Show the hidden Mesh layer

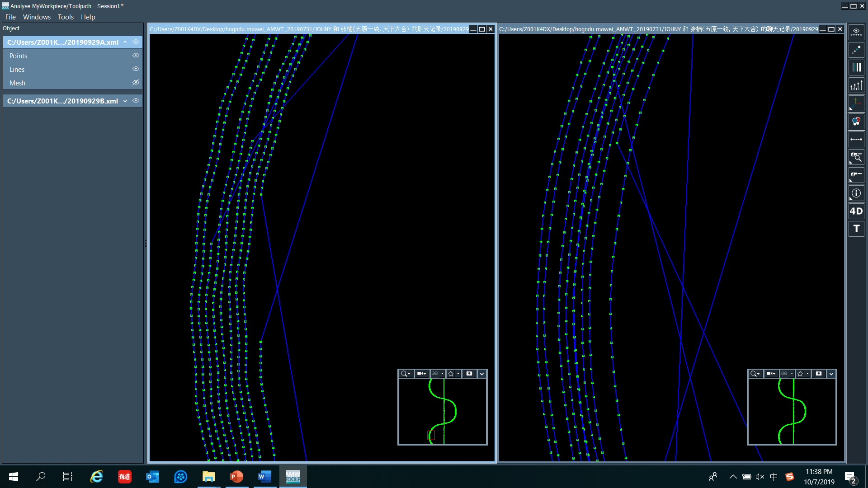click(136, 83)
